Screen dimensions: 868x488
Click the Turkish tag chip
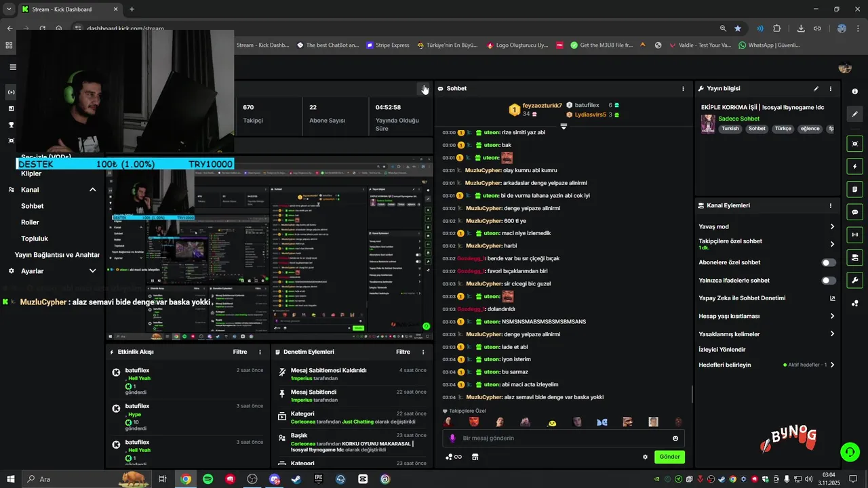730,129
